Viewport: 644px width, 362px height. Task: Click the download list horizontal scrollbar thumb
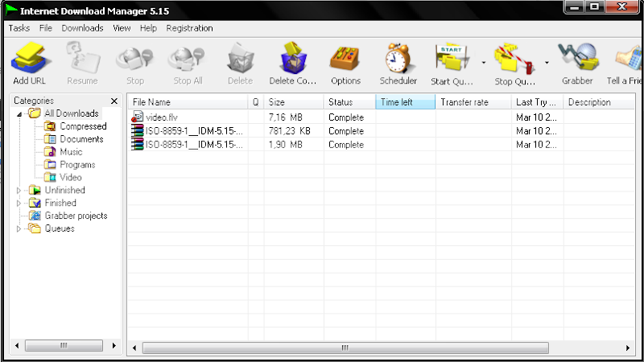pyautogui.click(x=345, y=348)
